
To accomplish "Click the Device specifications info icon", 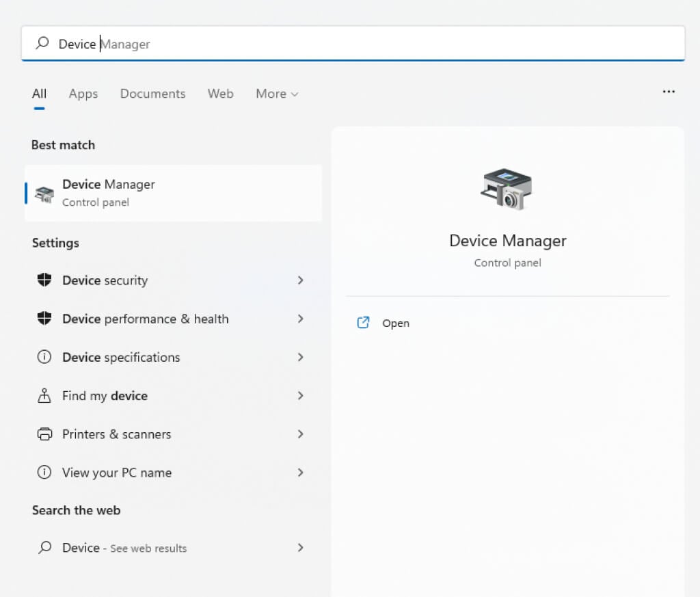I will point(44,357).
